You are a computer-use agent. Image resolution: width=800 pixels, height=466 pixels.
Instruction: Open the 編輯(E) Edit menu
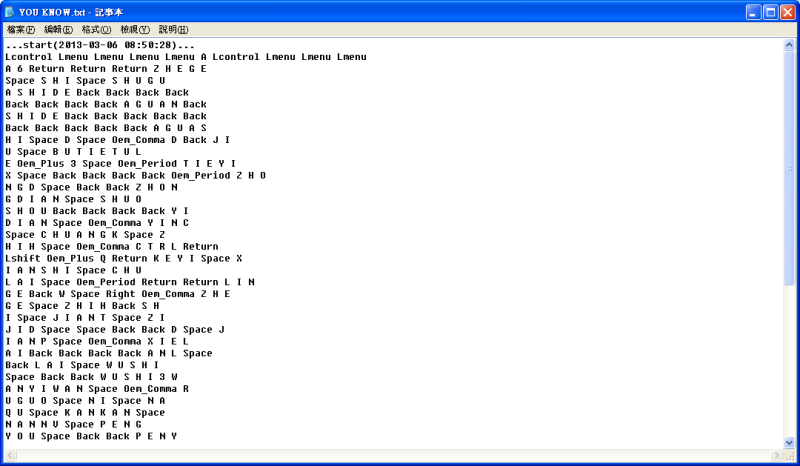[x=58, y=30]
